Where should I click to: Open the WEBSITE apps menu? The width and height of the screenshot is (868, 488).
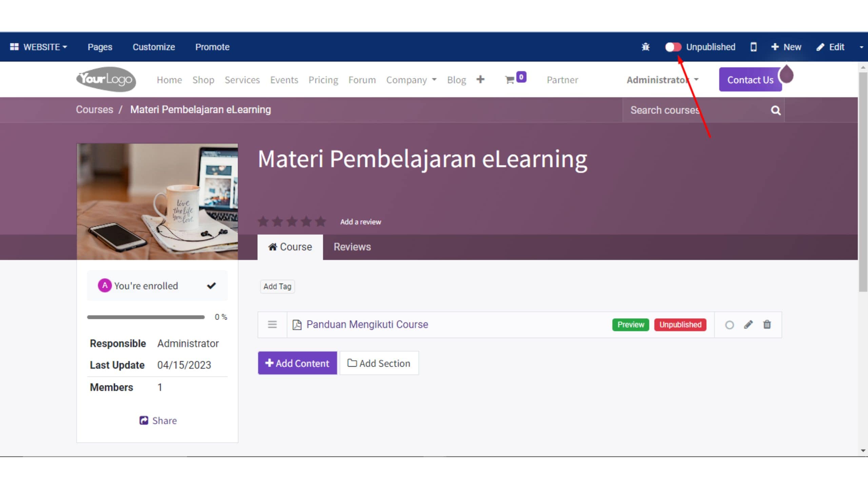[38, 47]
